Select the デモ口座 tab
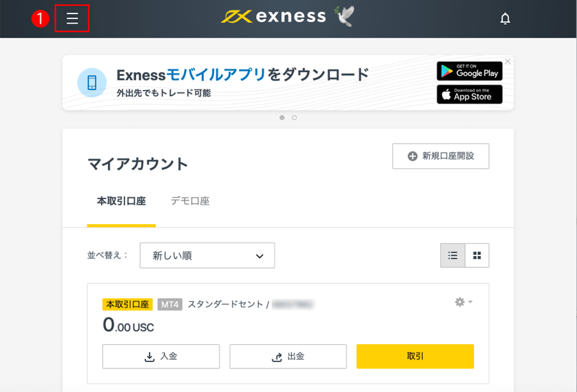 pyautogui.click(x=190, y=201)
